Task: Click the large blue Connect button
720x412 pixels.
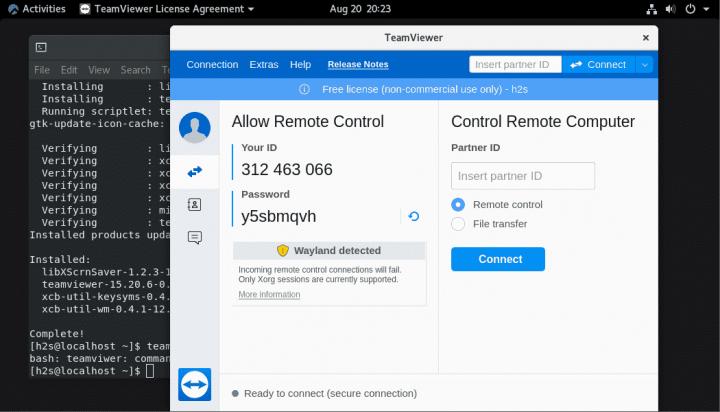Action: click(497, 259)
